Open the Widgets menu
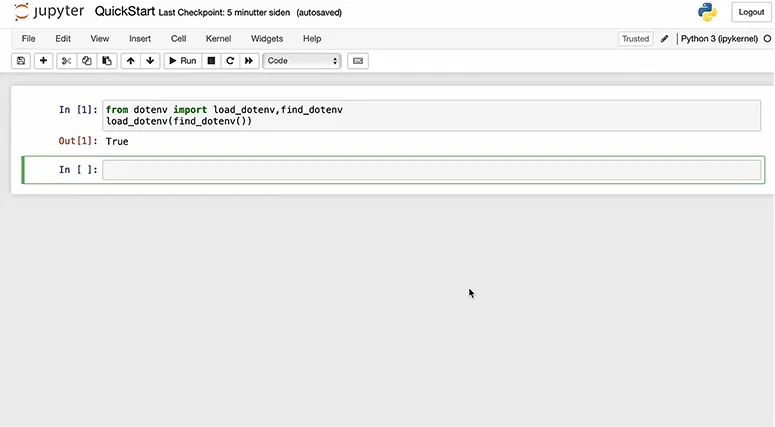775x427 pixels. [267, 39]
